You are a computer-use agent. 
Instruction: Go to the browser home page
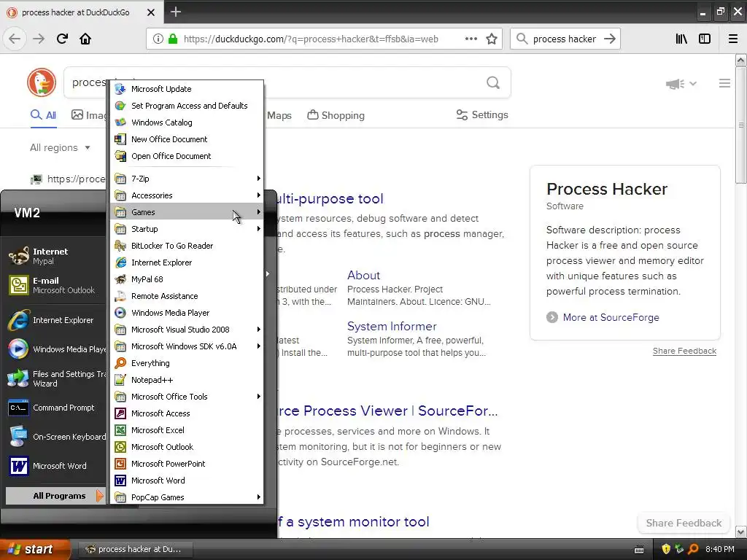pyautogui.click(x=85, y=39)
